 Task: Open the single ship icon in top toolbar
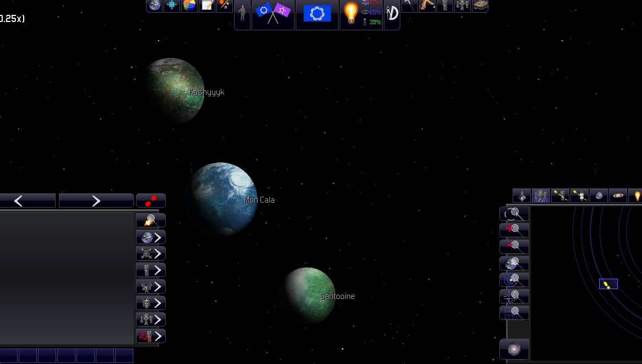tap(445, 6)
